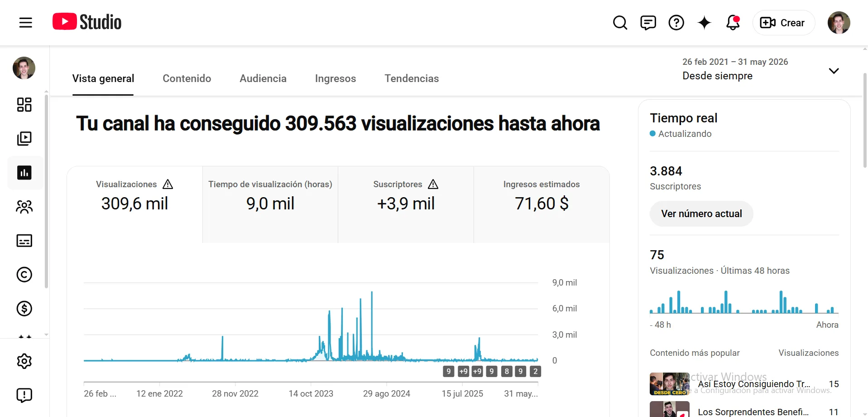Screen dimensions: 868x417
Task: Open Earn from sidebar dollar icon
Action: click(x=24, y=309)
